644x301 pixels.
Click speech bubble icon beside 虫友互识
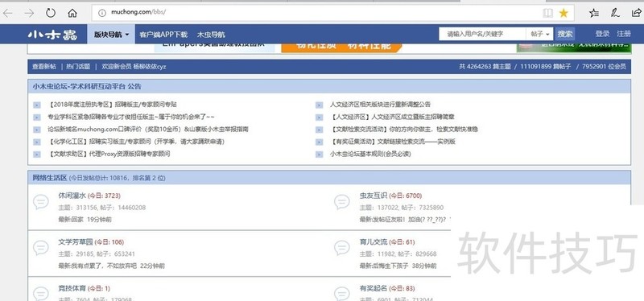click(x=341, y=202)
